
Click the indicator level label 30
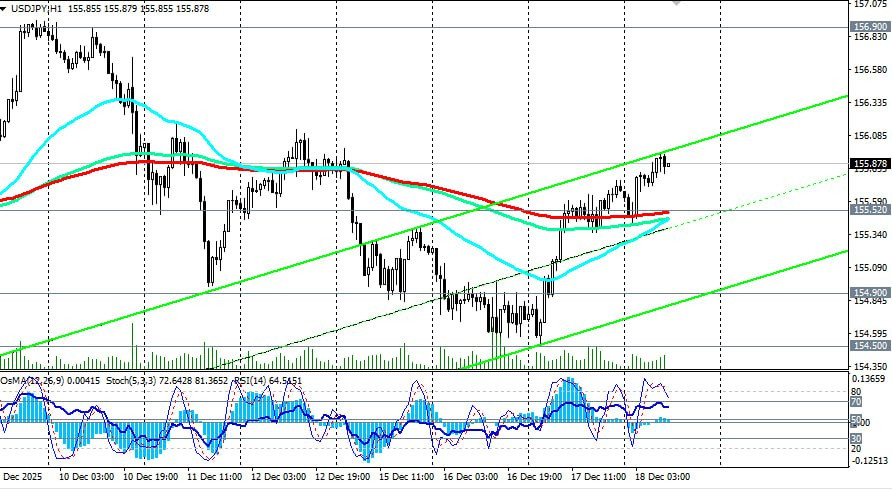(856, 438)
